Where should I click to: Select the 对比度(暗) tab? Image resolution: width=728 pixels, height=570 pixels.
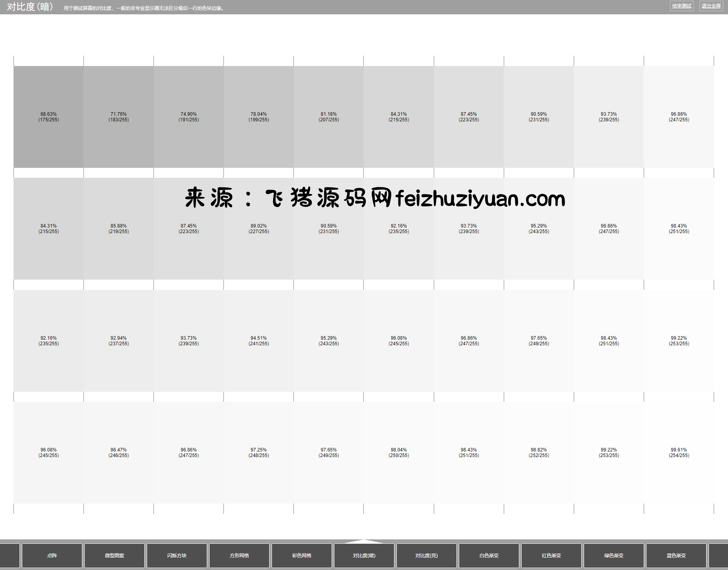[364, 555]
